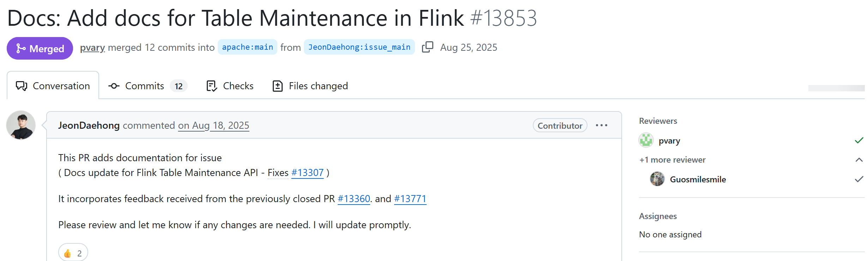Open the Files changed tab
Screen dimensions: 868x261
point(310,86)
